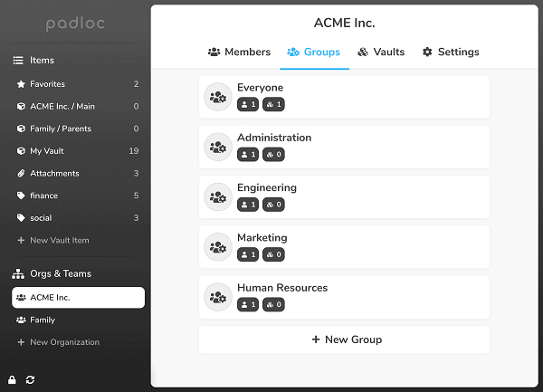This screenshot has height=392, width=543.
Task: Click the social tag icon
Action: pos(21,218)
